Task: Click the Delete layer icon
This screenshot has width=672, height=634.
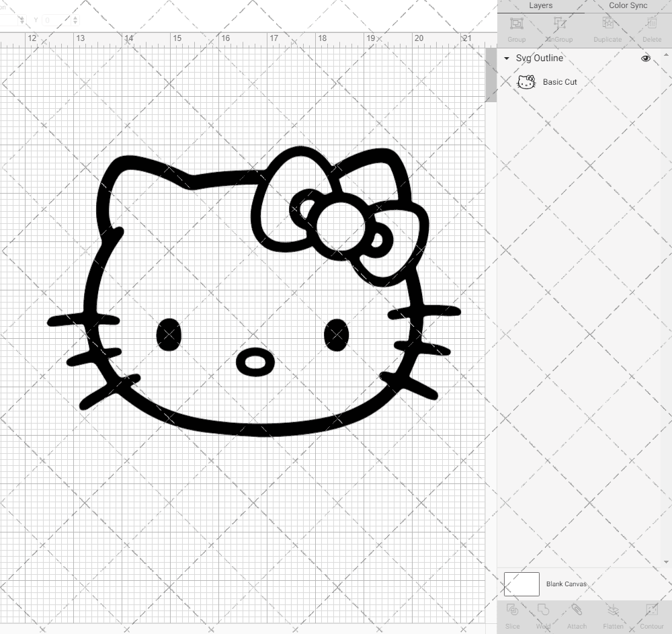Action: (x=651, y=24)
